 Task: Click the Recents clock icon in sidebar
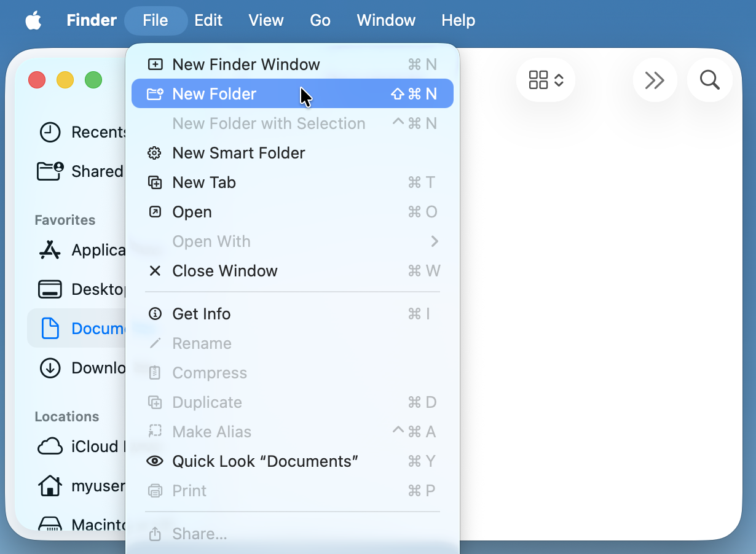50,132
